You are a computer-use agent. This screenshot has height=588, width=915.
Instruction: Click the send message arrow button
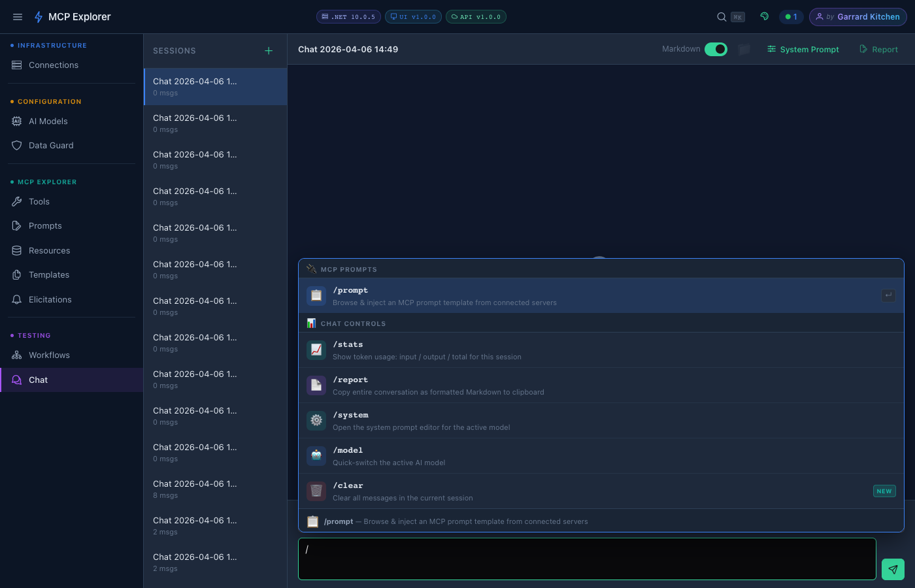tap(893, 569)
